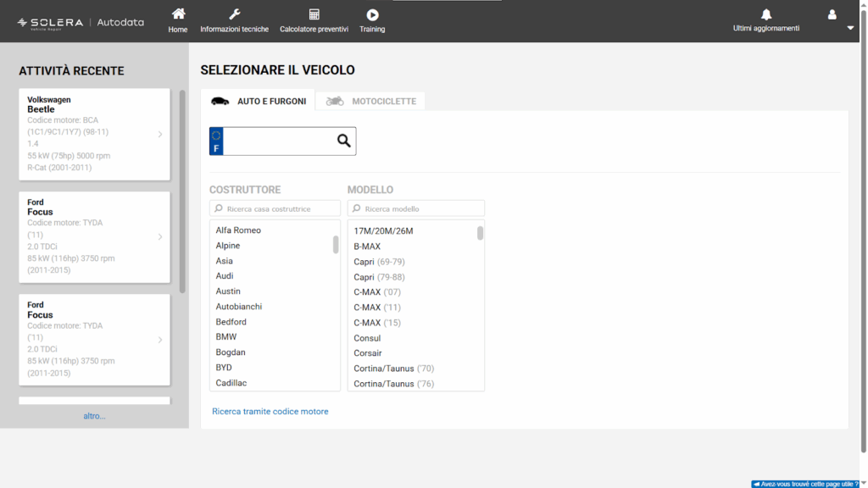Open Informazioni tecniche wrench icon

pos(234,14)
